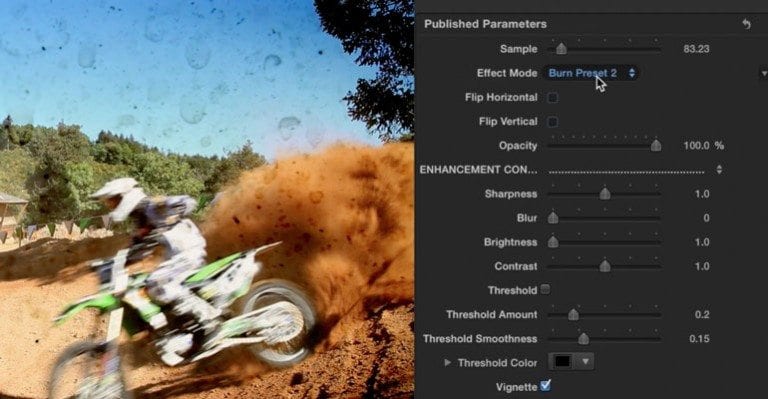768x399 pixels.
Task: Click the Contrast slider handle
Action: click(605, 266)
